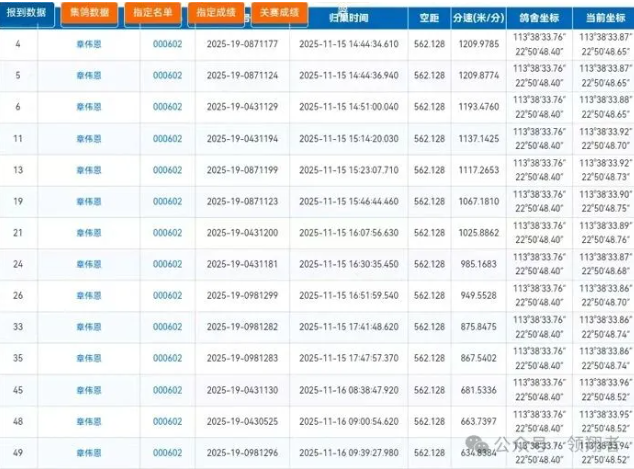Screen dimensions: 634x469
Task: Select ring number 2025-19-0431129 cell
Action: coord(243,107)
